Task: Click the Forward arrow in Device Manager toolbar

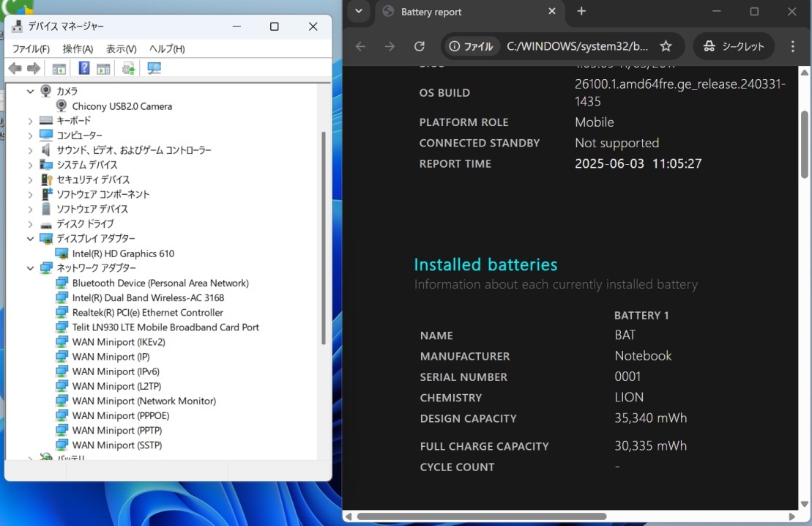Action: coord(34,68)
